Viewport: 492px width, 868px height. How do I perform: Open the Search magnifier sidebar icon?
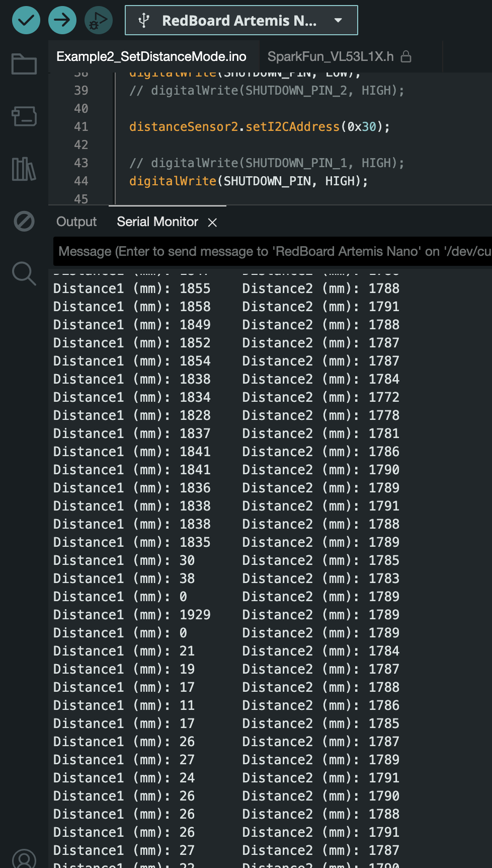pos(24,273)
